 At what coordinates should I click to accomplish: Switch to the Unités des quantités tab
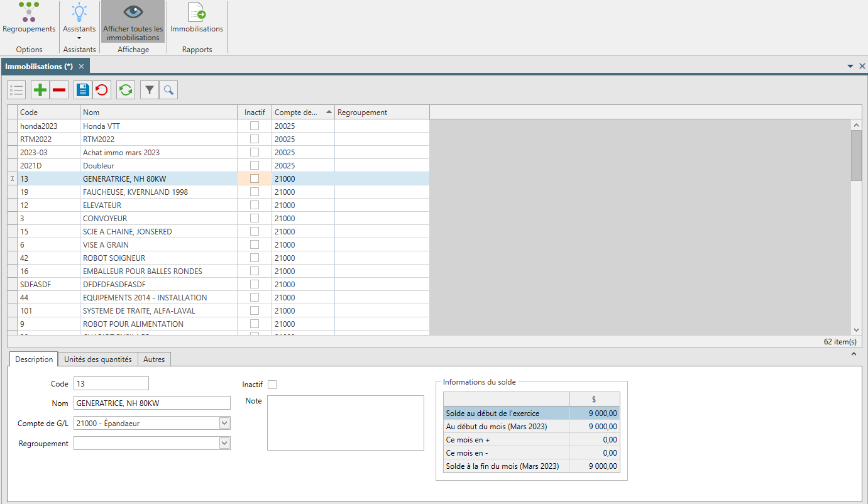click(x=98, y=359)
